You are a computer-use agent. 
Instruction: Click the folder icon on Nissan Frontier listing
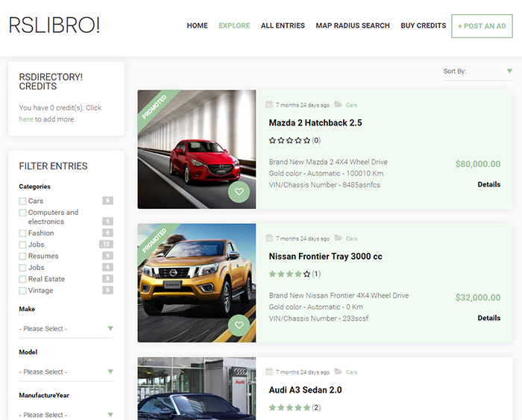[338, 238]
